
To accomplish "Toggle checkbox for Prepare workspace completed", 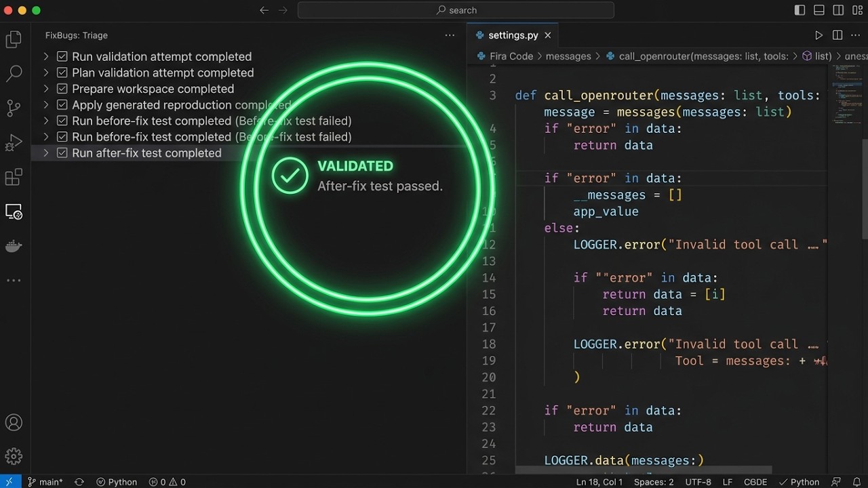I will pos(62,89).
